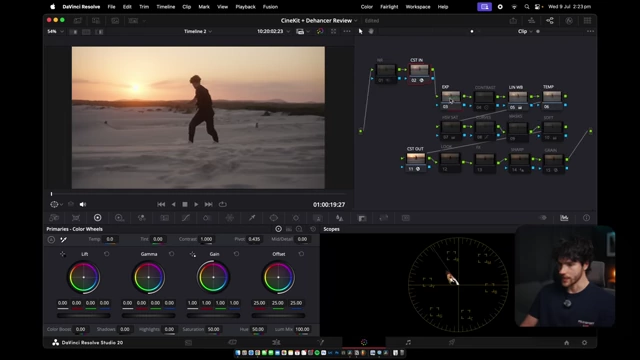
Task: Select the hand pan tool
Action: click(x=371, y=31)
